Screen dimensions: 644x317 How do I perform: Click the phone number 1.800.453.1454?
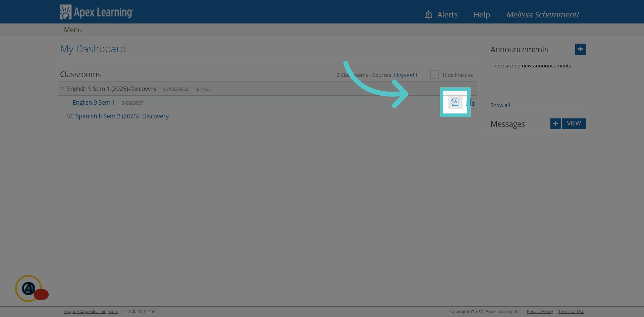click(x=141, y=311)
